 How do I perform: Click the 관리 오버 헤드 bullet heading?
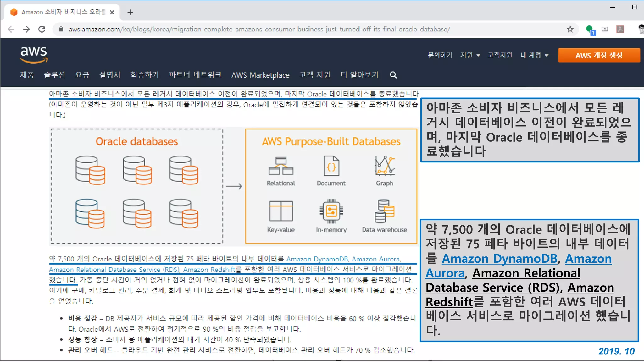tap(91, 350)
